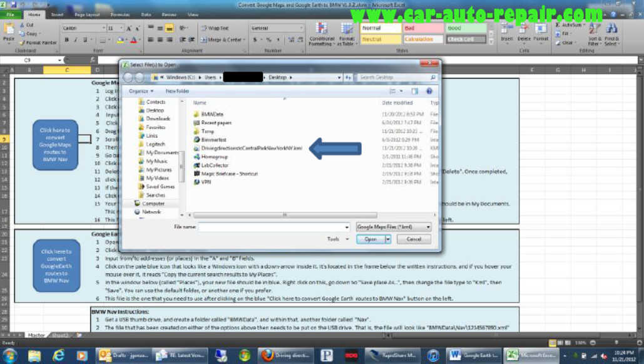The image size is (644, 364).
Task: Open the General number format dropdown
Action: point(301,28)
